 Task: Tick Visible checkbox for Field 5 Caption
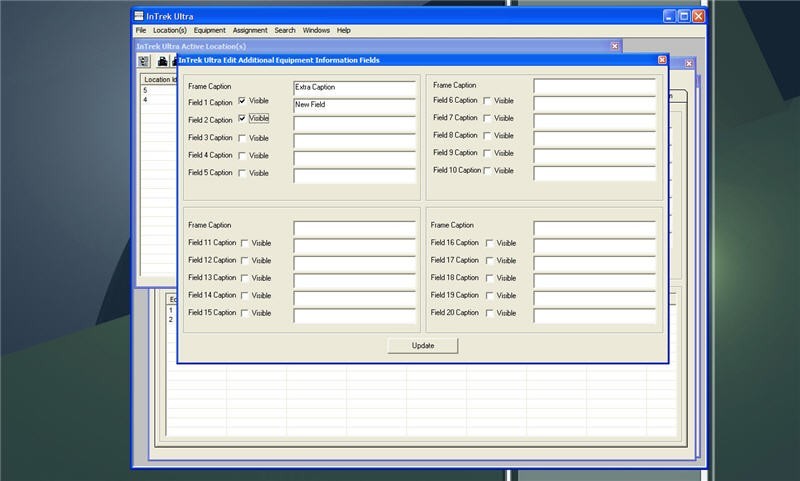click(242, 173)
